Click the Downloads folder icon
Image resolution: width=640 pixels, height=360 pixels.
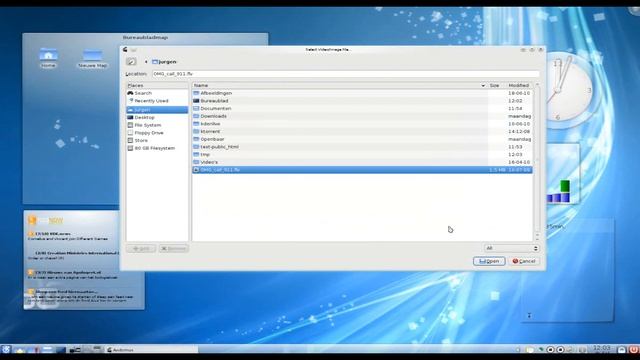196,116
